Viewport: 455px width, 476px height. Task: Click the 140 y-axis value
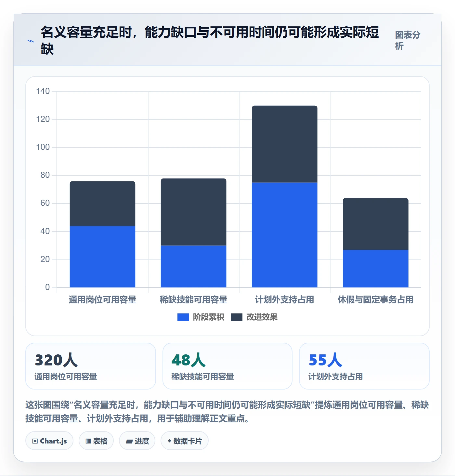point(43,91)
